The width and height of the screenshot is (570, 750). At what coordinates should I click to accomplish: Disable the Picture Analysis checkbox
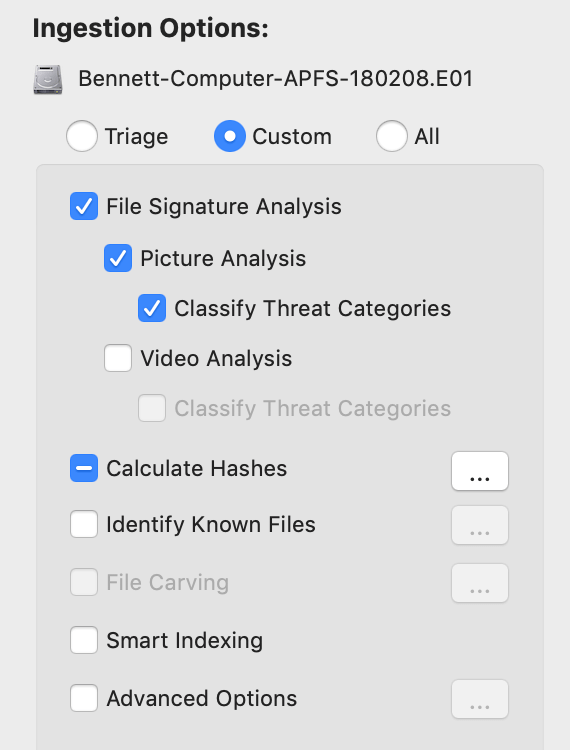click(x=118, y=258)
